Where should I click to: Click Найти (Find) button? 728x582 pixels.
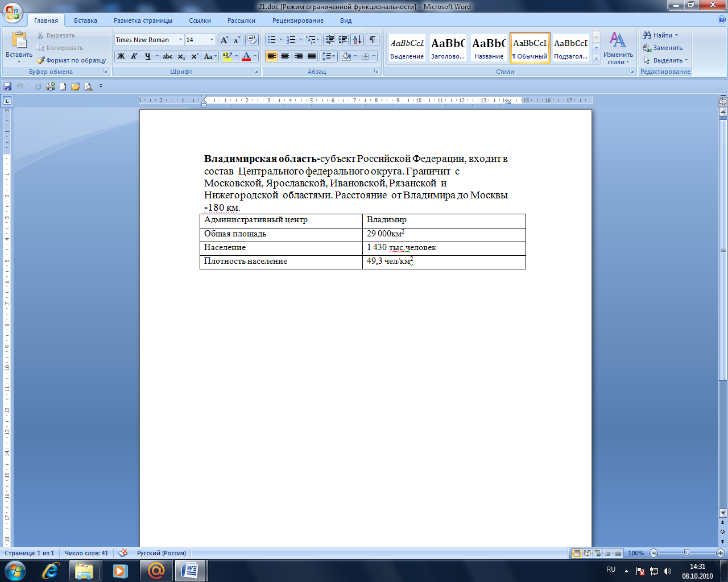click(x=660, y=35)
